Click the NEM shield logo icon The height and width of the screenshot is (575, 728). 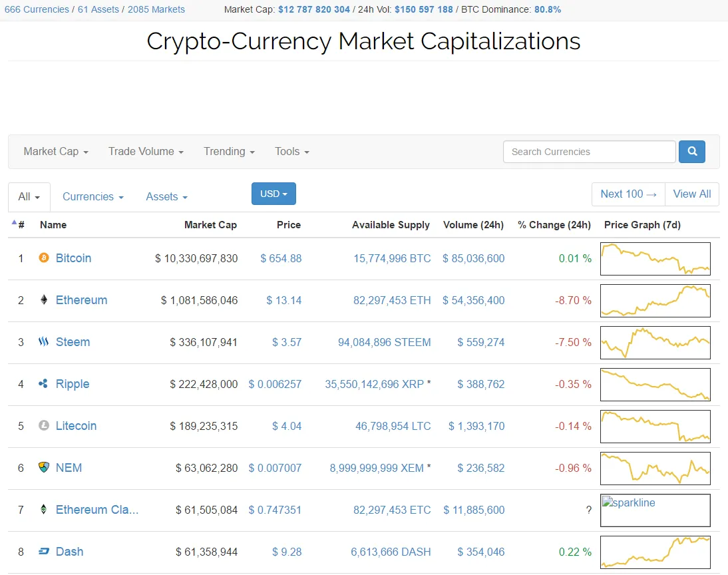(x=44, y=467)
